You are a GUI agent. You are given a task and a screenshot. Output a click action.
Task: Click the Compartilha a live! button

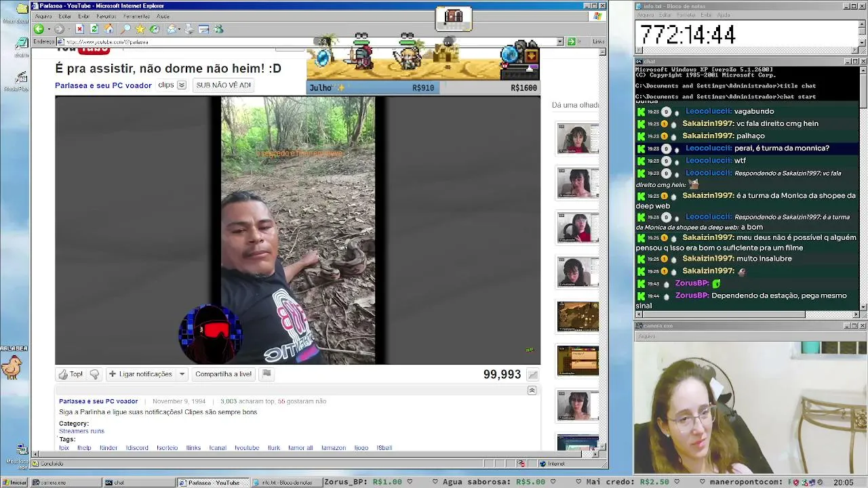223,374
